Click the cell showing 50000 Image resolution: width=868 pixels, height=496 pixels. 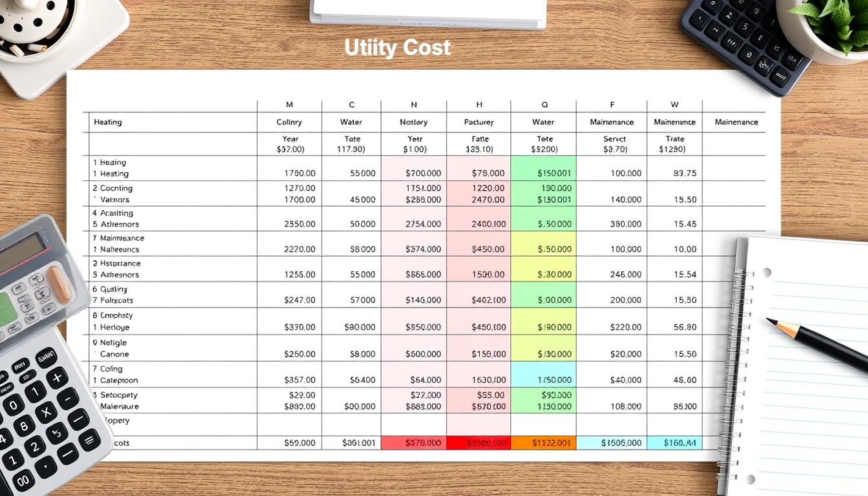[x=362, y=224]
